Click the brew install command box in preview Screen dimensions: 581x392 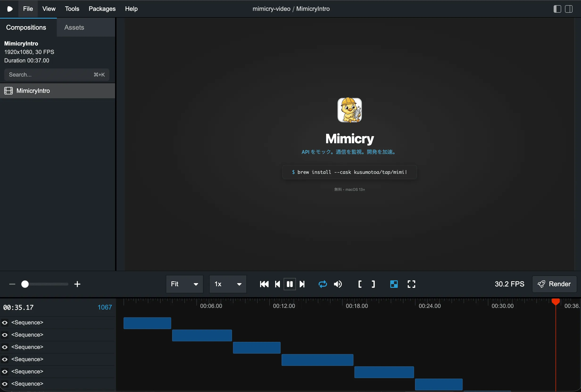349,172
